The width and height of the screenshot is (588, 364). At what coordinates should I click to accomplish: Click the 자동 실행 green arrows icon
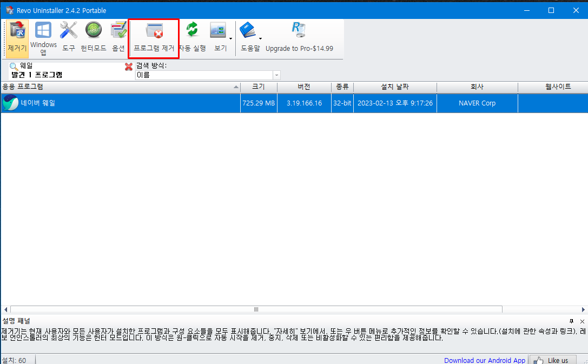coord(193,31)
